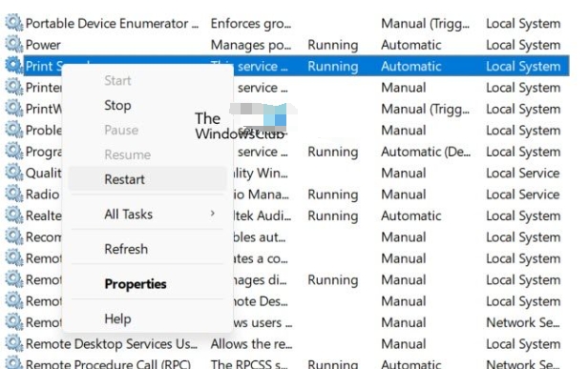This screenshot has height=369, width=588.
Task: Open the All Tasks submenu entry
Action: (147, 214)
